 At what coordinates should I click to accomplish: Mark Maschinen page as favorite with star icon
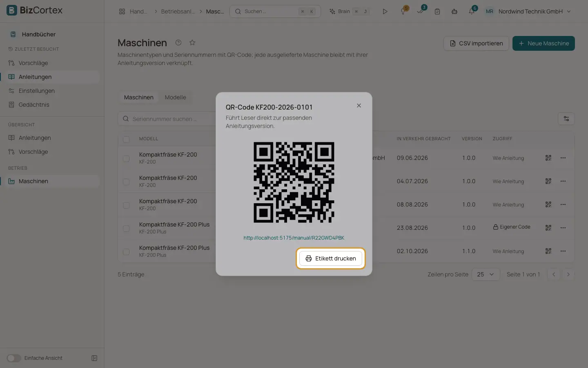pos(192,43)
